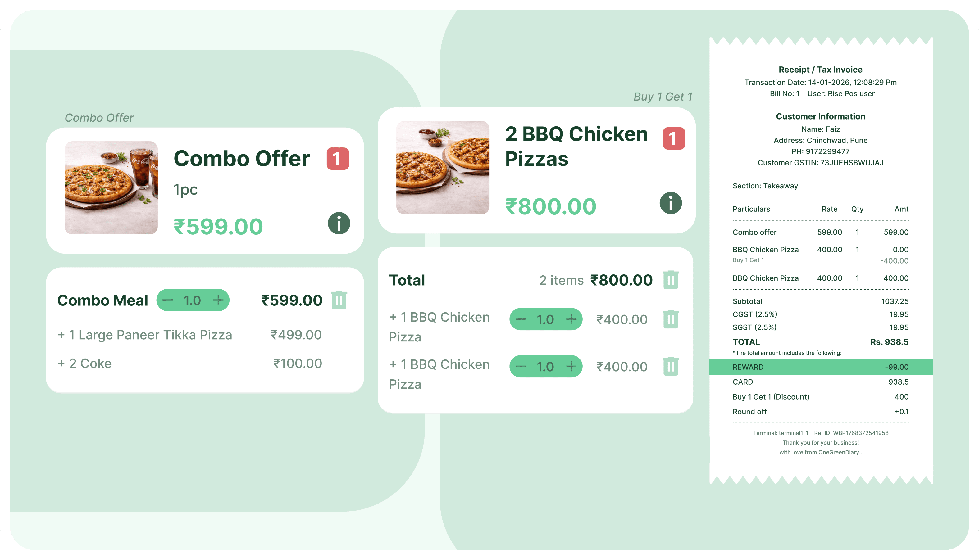Select the highlighted REWARD row on receipt
The width and height of the screenshot is (979, 560).
[821, 367]
